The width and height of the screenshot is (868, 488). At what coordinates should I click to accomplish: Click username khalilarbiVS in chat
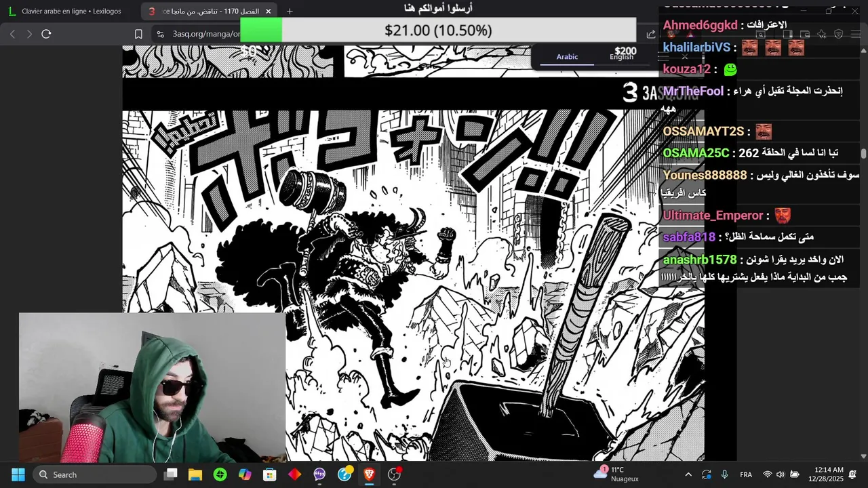click(696, 47)
